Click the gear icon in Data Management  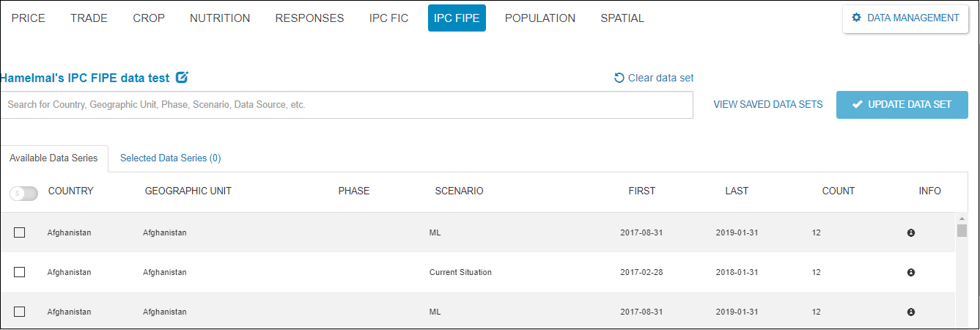pos(856,18)
